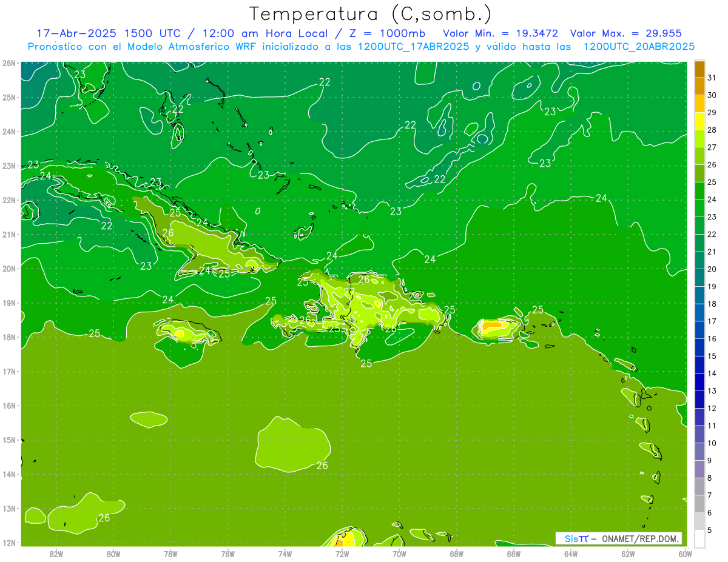The height and width of the screenshot is (562, 728).
Task: Click the "13N" latitude axis label
Action: click(x=8, y=509)
